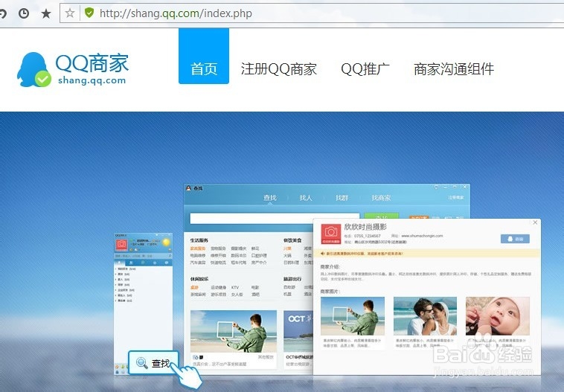Click the 欣欣时尚摄影 merchant title

365,227
